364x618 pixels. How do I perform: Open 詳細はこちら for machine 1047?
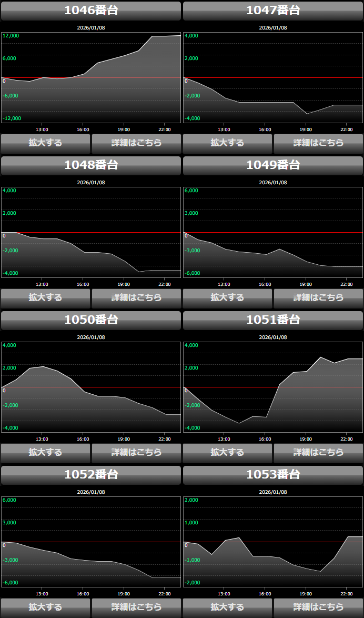click(x=318, y=143)
